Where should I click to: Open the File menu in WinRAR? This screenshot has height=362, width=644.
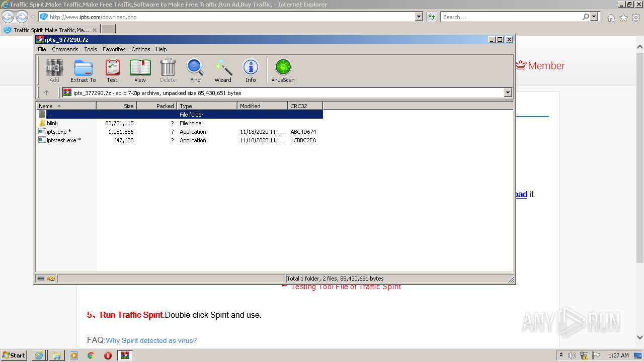click(42, 49)
